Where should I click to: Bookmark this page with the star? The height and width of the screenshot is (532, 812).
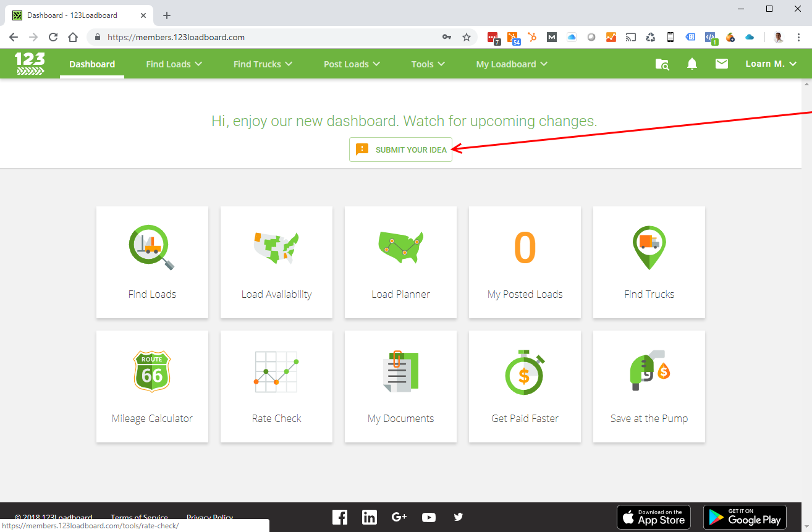tap(467, 37)
